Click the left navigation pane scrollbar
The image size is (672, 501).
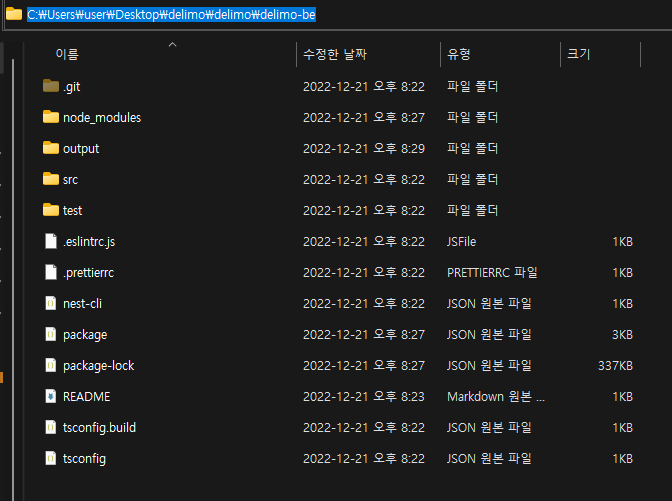[13, 279]
